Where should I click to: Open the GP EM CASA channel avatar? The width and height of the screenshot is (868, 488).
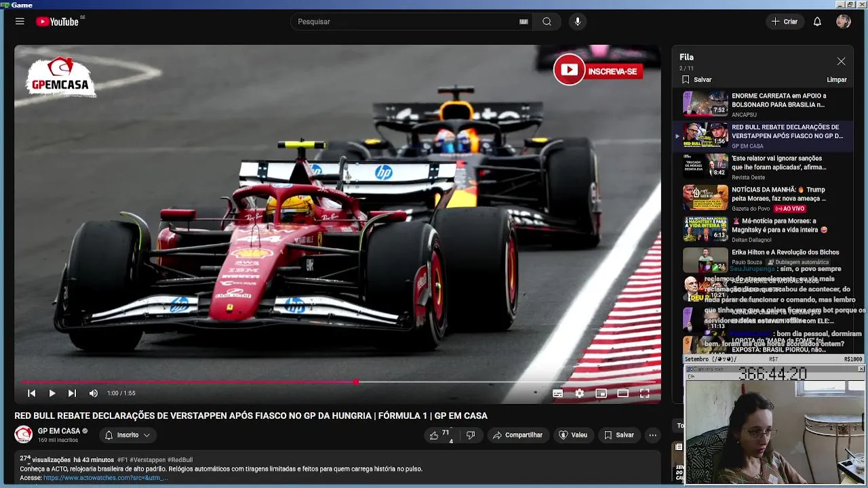[x=24, y=434]
